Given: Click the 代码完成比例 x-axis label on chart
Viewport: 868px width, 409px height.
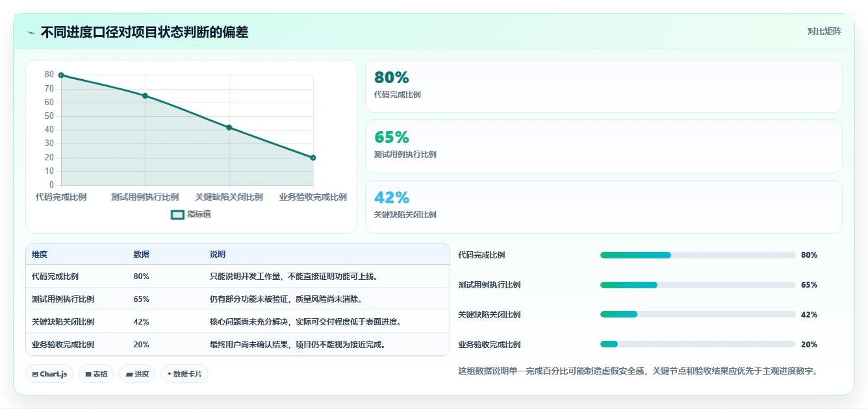Looking at the screenshot, I should tap(61, 197).
